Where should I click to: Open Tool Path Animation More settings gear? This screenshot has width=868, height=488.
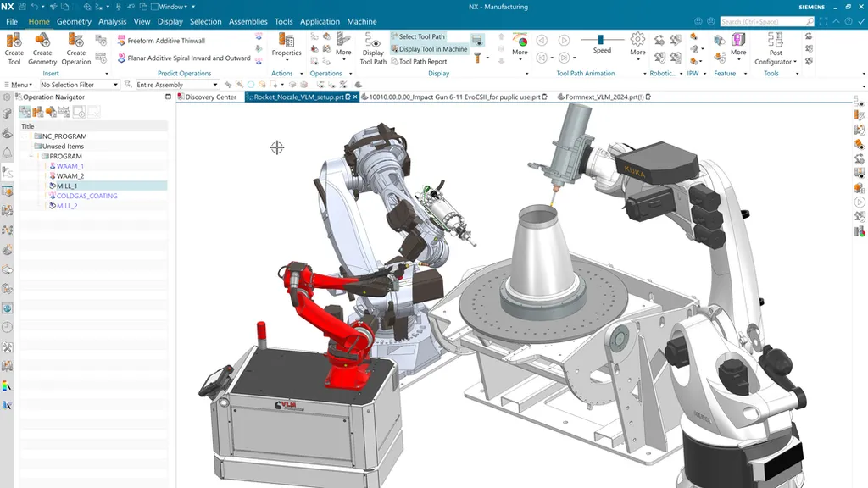click(x=637, y=44)
